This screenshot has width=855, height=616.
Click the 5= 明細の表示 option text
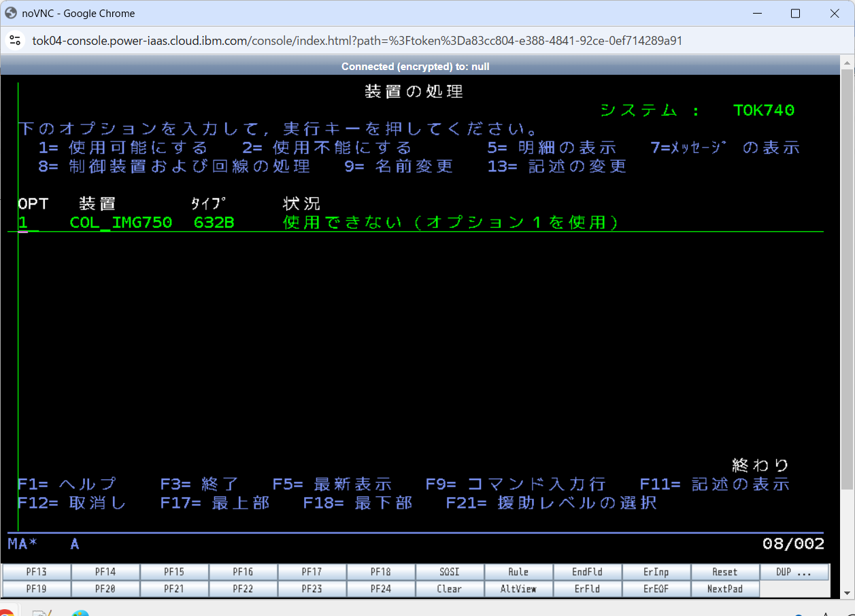(552, 148)
